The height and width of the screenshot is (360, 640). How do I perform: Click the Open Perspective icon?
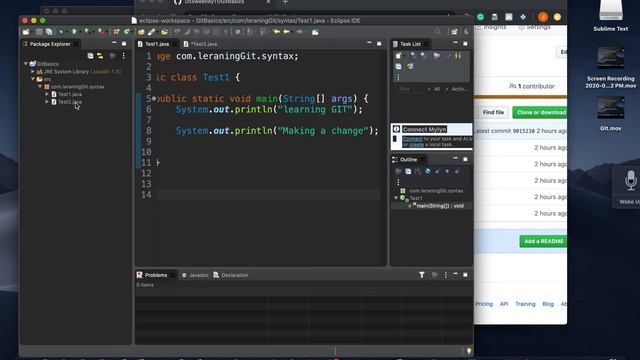click(454, 31)
